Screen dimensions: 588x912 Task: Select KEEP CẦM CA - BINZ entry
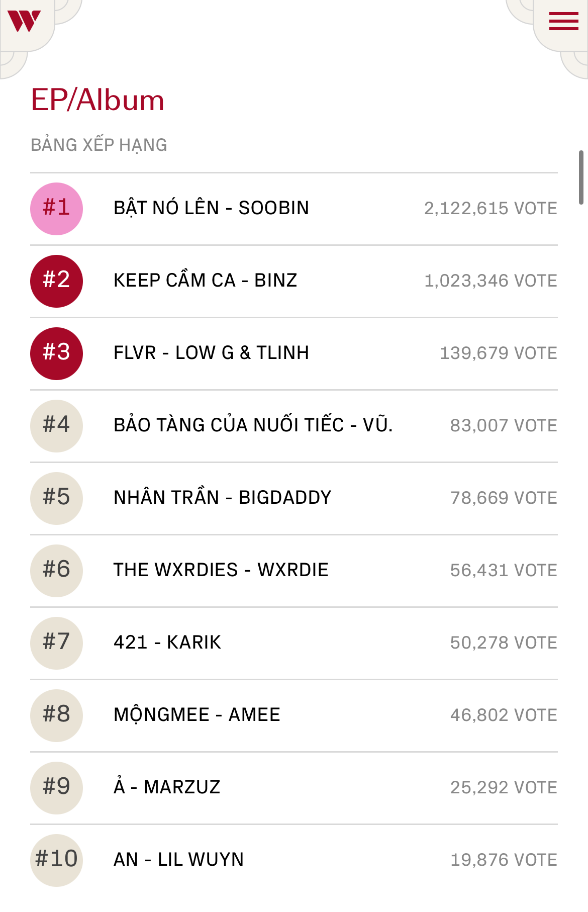click(205, 281)
